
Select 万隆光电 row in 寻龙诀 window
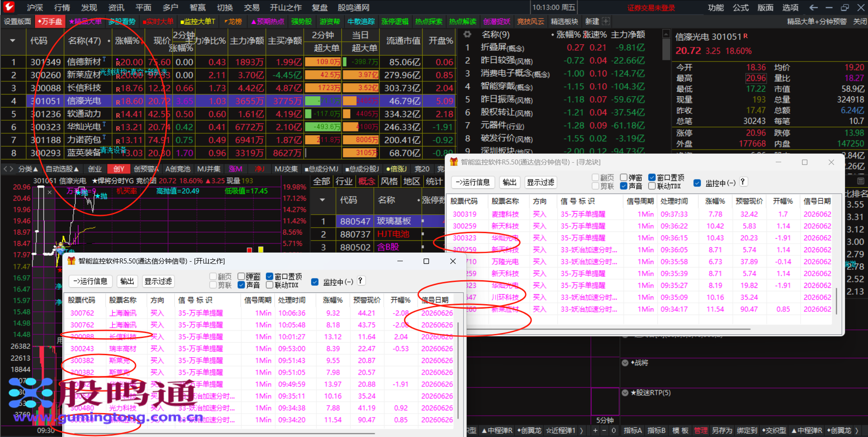pos(639,262)
